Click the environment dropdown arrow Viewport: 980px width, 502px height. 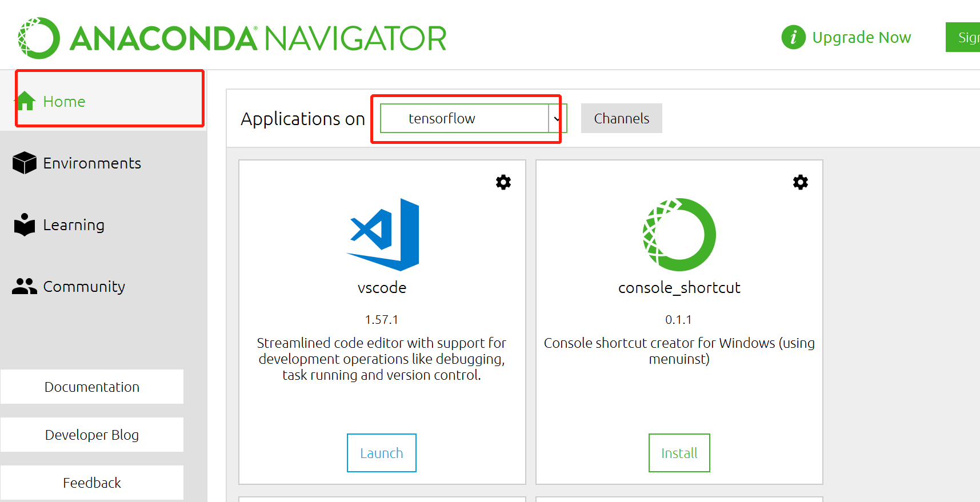[x=557, y=119]
